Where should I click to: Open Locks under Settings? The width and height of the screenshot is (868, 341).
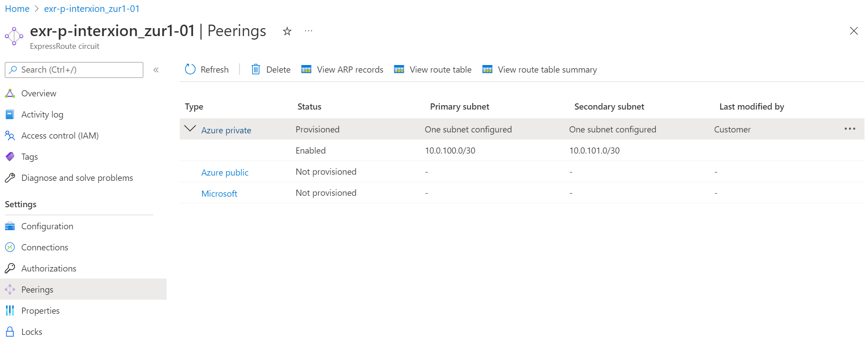point(32,332)
